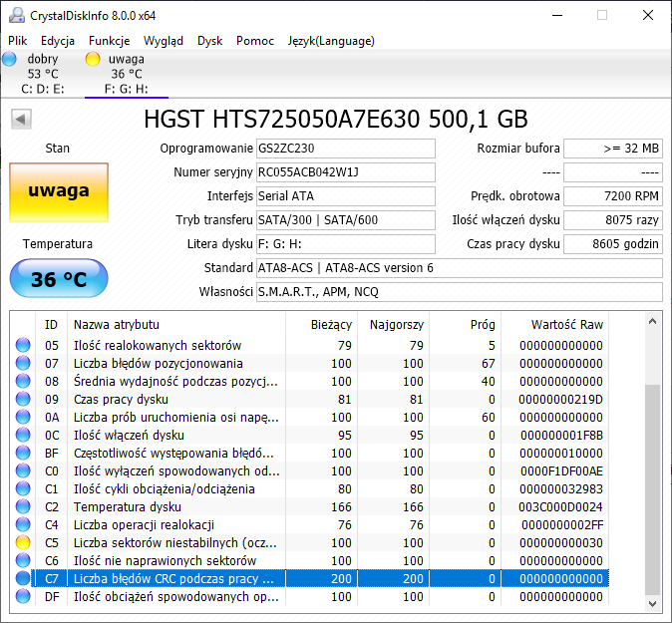The height and width of the screenshot is (623, 672).
Task: Click the blue status icon for attribute C1
Action: coord(23,488)
